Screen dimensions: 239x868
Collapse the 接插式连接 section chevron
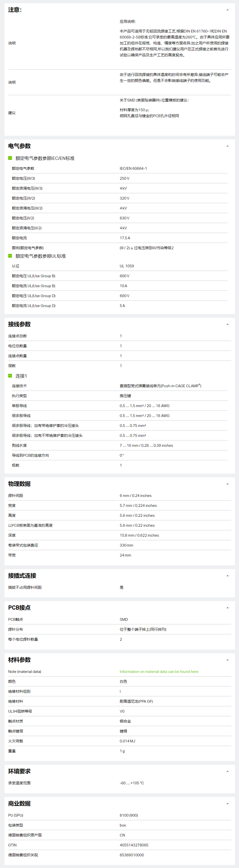pos(228,576)
